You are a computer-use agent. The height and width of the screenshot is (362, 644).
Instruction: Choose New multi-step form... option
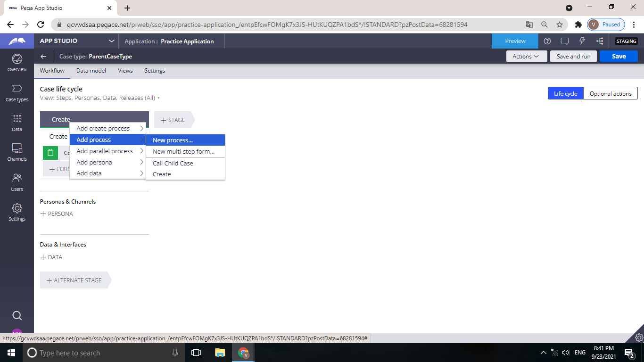click(185, 151)
